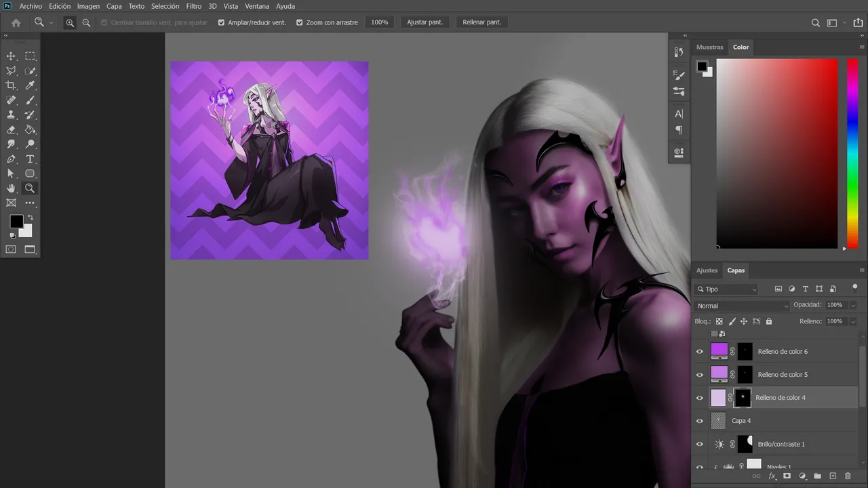The height and width of the screenshot is (488, 868).
Task: Toggle layer filtering on/off switch
Action: (x=854, y=287)
